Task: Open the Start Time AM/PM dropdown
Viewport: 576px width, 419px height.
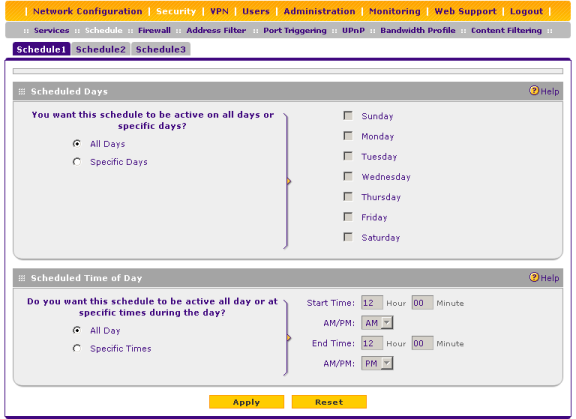Action: point(377,323)
